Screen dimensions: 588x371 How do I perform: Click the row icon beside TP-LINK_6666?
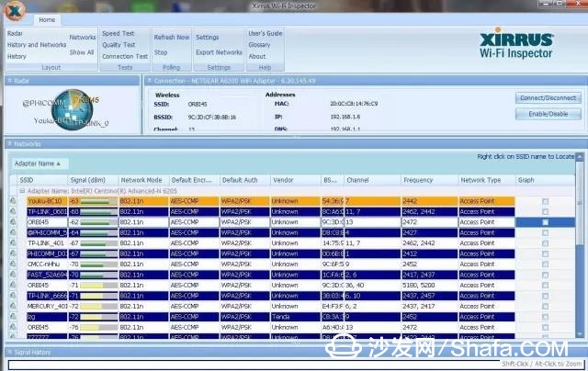13,296
